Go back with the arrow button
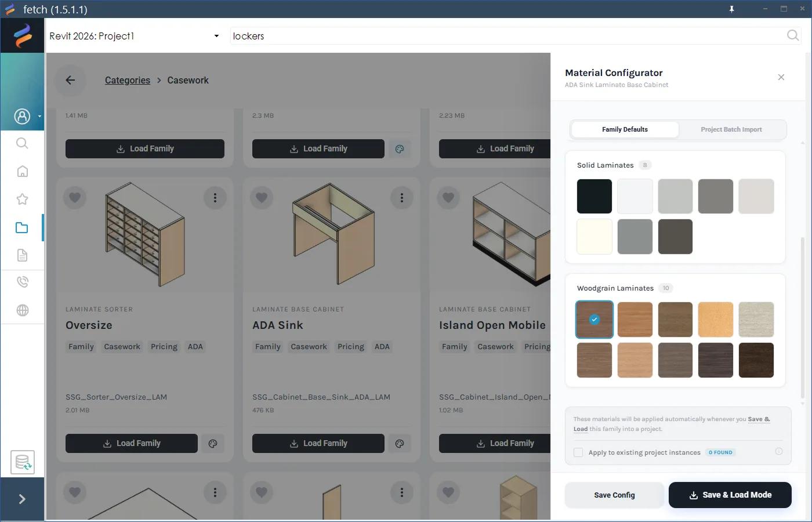812x522 pixels. pos(70,80)
